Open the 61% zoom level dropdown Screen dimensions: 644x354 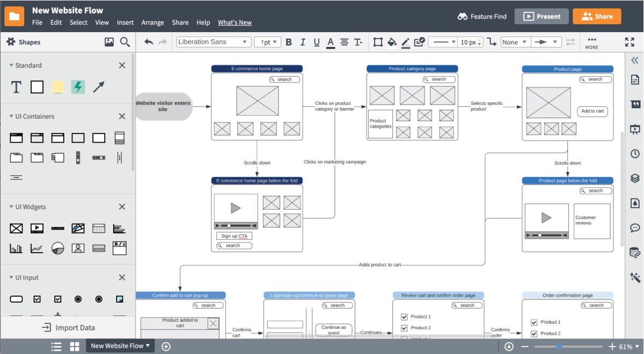[x=628, y=346]
